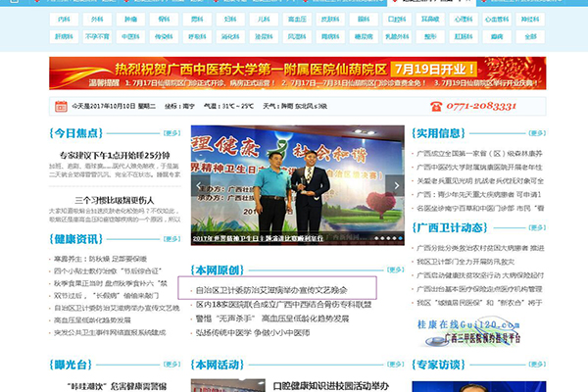Open 高血压 category

click(x=297, y=20)
